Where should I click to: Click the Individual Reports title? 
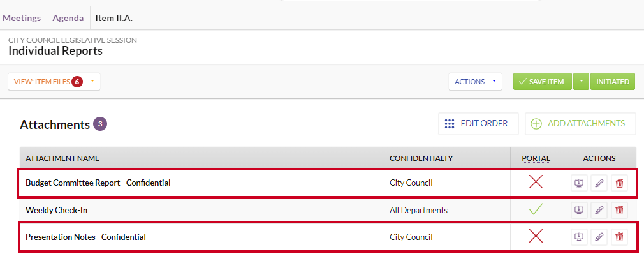(55, 51)
